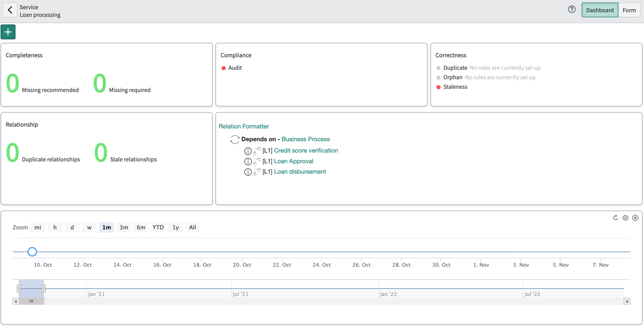644x326 pixels.
Task: Collapse the Depends on relation node
Action: [235, 139]
